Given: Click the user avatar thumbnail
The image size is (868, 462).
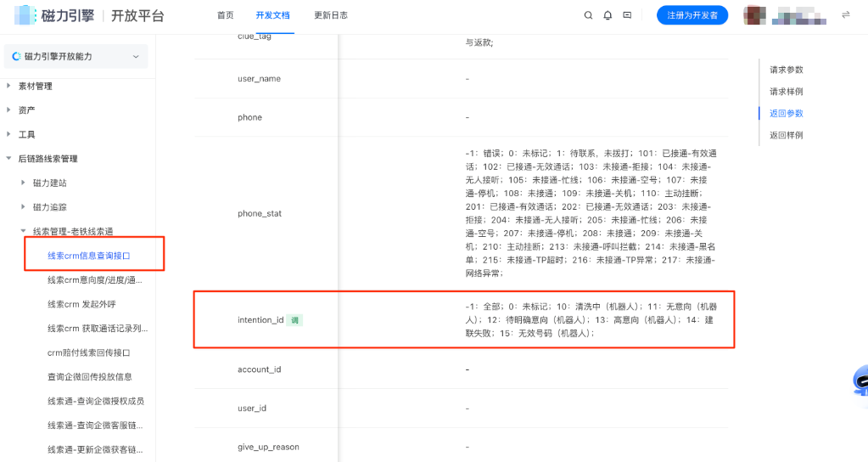Looking at the screenshot, I should [x=754, y=15].
